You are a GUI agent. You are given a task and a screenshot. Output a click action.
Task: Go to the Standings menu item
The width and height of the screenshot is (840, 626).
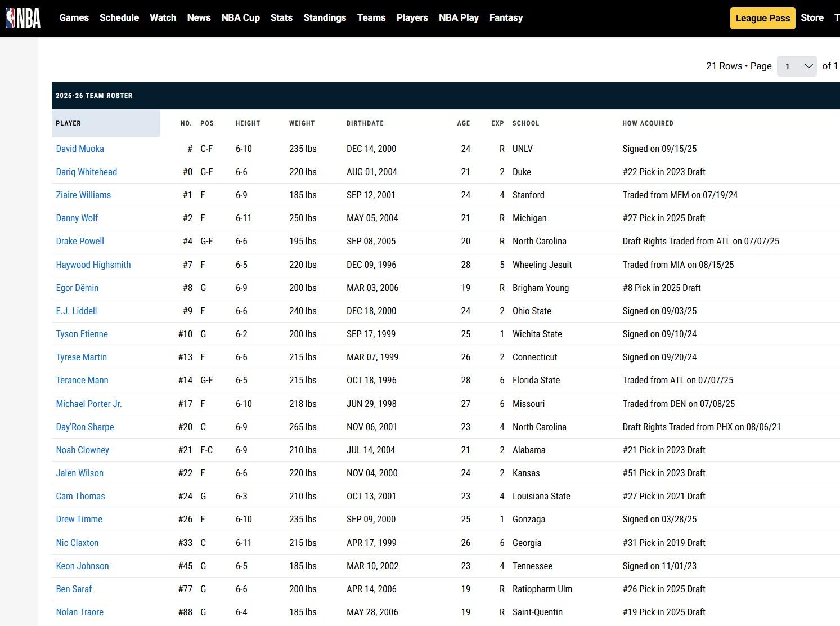325,18
